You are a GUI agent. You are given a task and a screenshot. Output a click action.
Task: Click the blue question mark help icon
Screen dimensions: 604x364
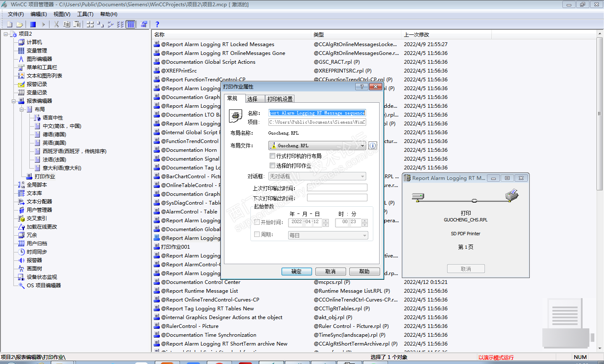point(157,24)
